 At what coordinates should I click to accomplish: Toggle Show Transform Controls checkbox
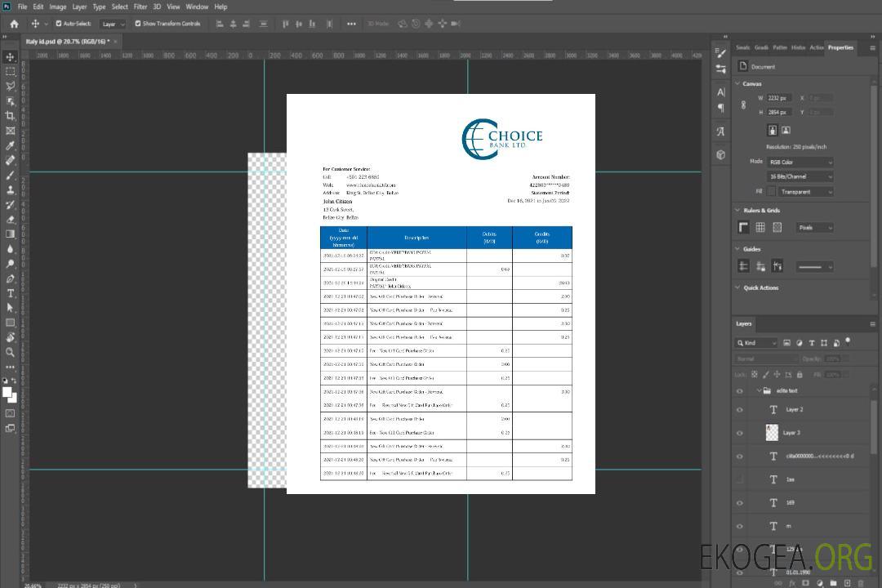click(138, 24)
